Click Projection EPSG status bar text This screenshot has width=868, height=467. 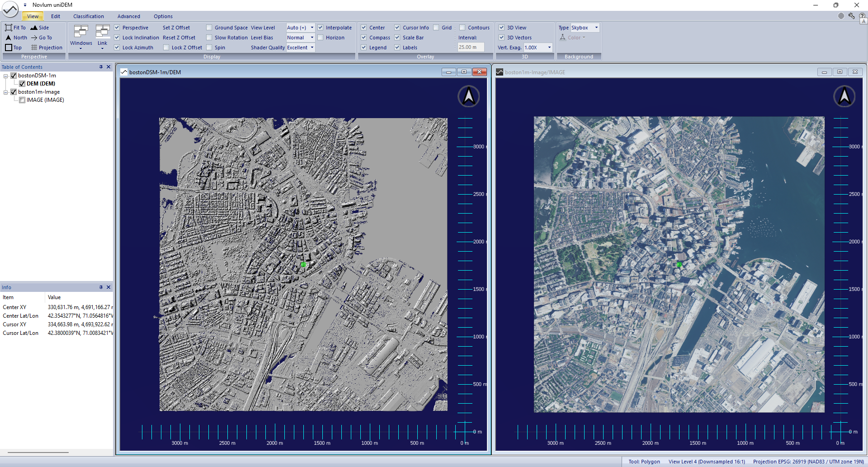[x=808, y=462]
